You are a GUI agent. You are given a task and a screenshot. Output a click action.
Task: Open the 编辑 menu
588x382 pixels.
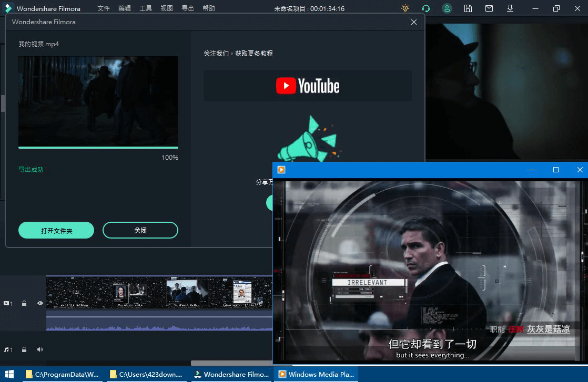[x=125, y=8]
